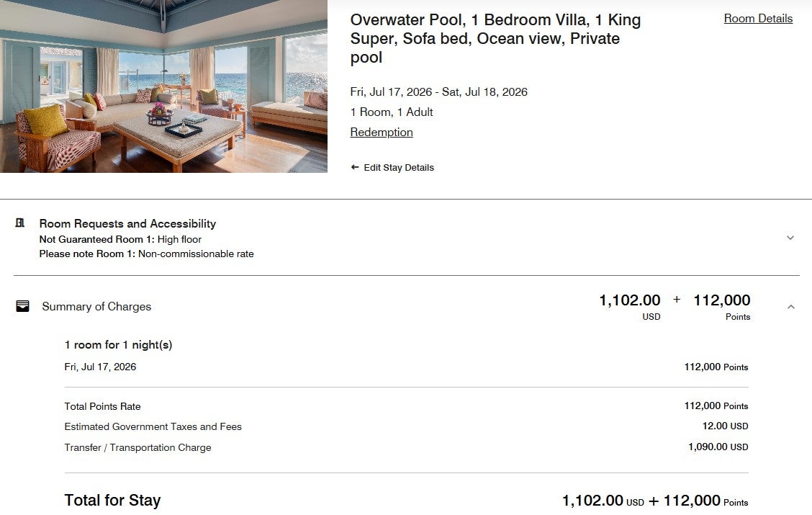Click the Redemption link
The width and height of the screenshot is (812, 515).
[x=381, y=132]
